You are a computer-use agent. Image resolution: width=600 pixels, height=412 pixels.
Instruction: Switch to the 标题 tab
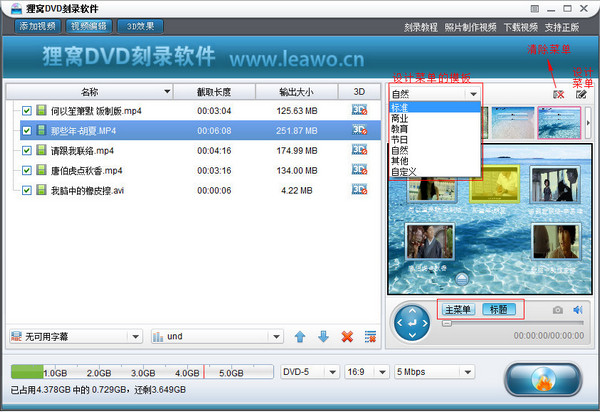(x=499, y=309)
